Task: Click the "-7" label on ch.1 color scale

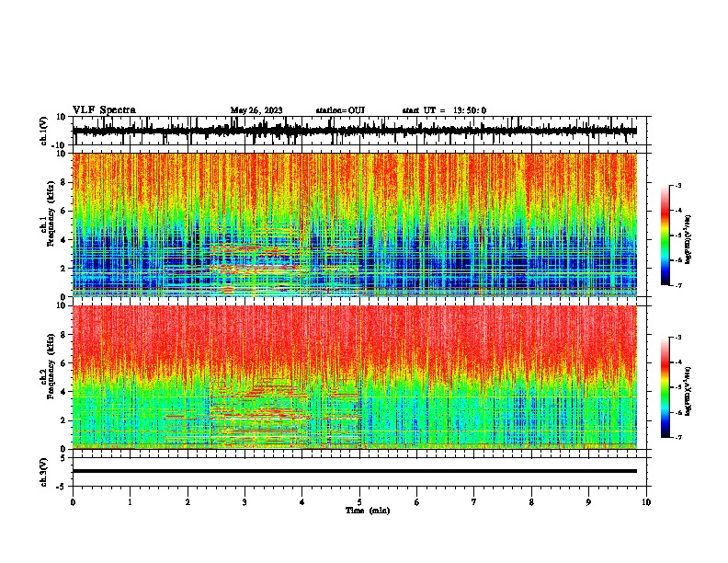Action: click(677, 285)
